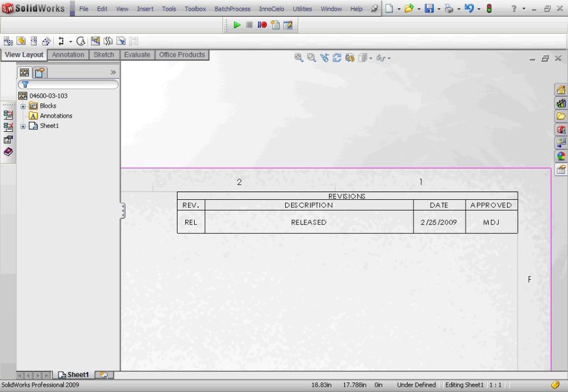Click the grey cube Display Style icon
The width and height of the screenshot is (568, 392).
(363, 58)
